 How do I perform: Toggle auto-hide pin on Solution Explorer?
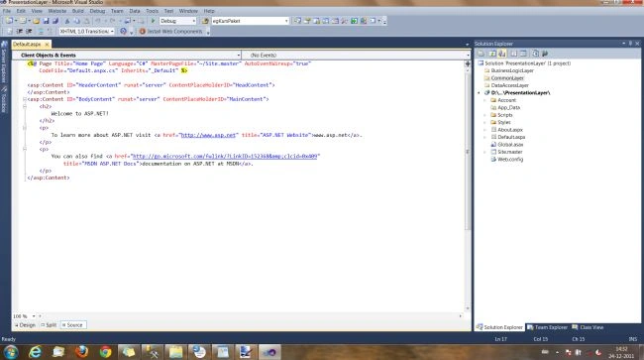pyautogui.click(x=630, y=44)
